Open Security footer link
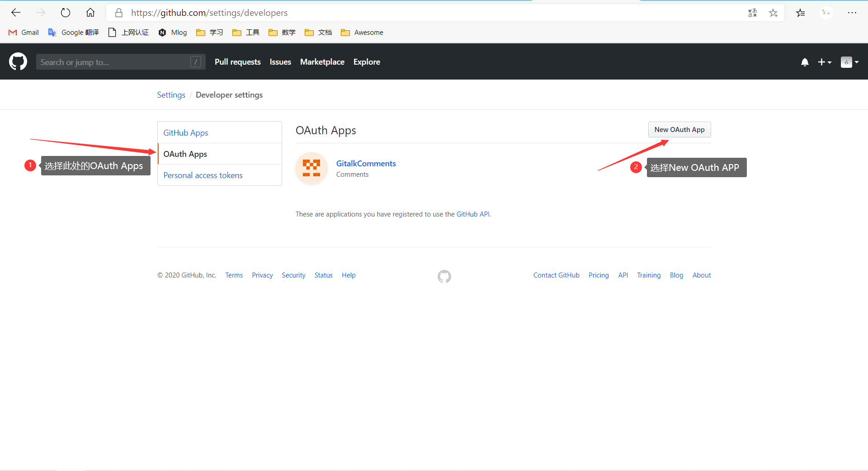This screenshot has width=868, height=471. pyautogui.click(x=293, y=275)
